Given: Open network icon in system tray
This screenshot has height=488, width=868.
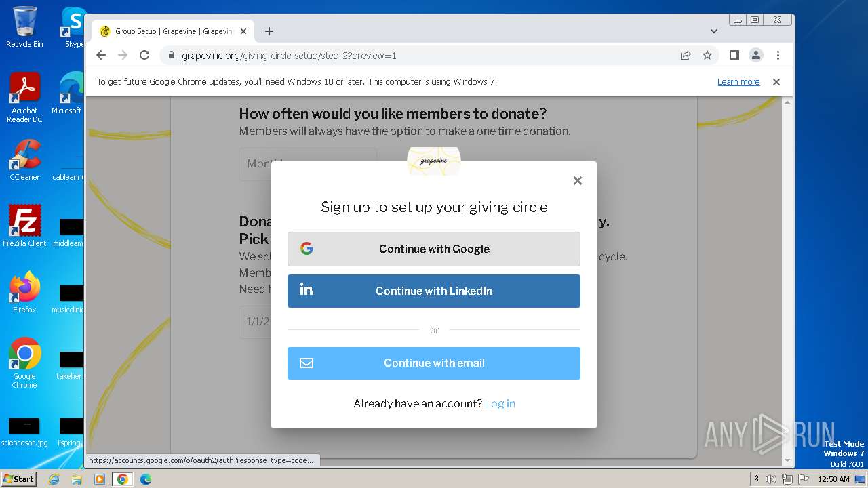Looking at the screenshot, I should [x=787, y=479].
